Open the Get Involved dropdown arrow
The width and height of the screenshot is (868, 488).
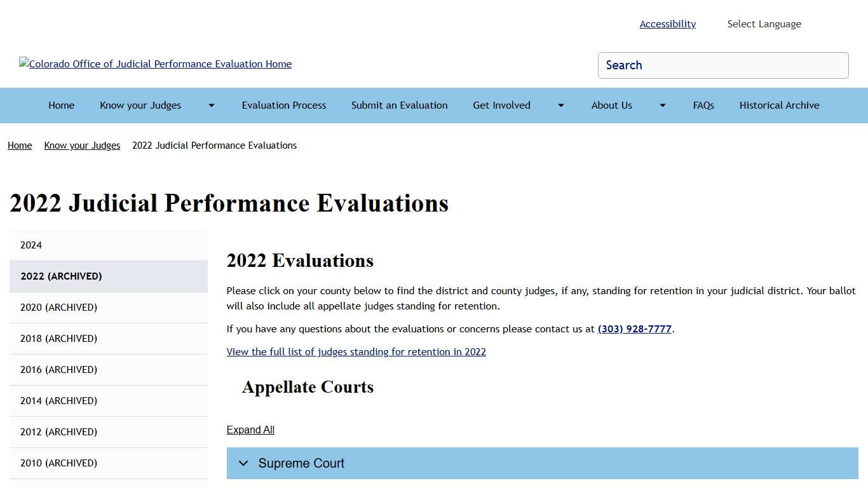560,105
